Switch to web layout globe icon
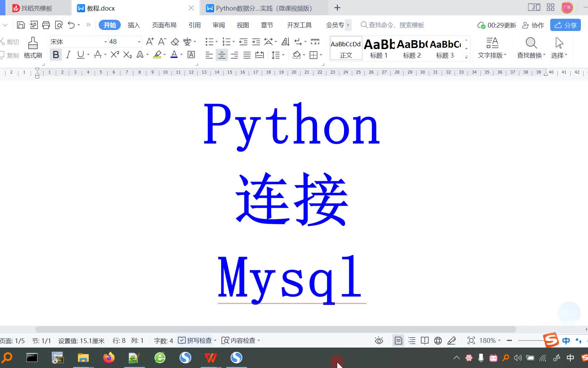 [438, 340]
